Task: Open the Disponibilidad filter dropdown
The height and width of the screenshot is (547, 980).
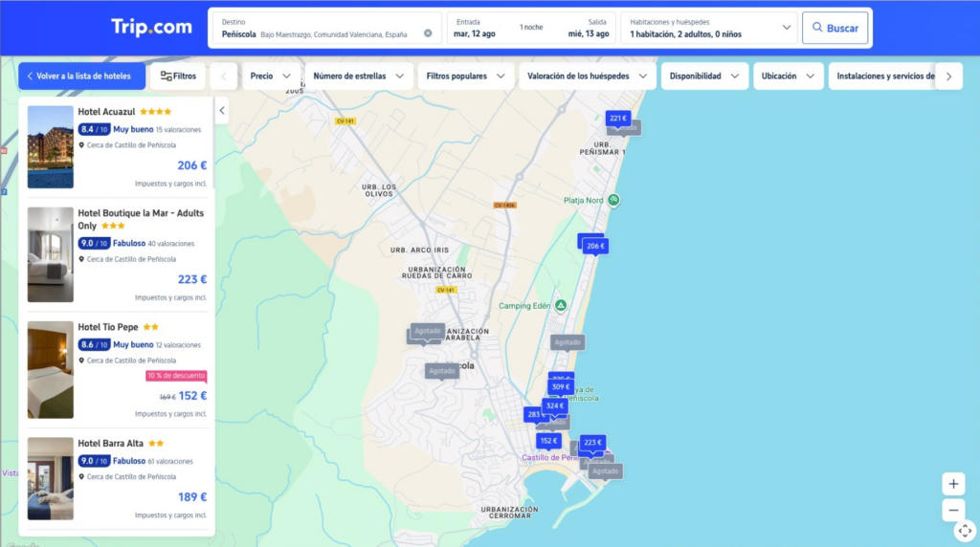Action: (704, 77)
